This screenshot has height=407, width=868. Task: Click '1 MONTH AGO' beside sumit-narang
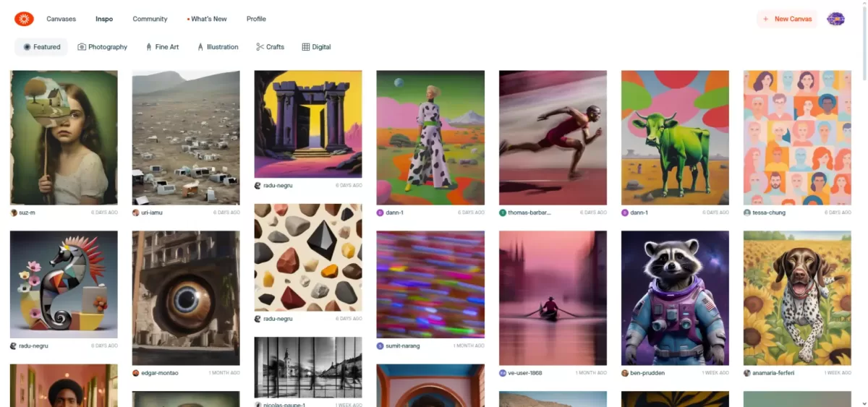(x=469, y=346)
